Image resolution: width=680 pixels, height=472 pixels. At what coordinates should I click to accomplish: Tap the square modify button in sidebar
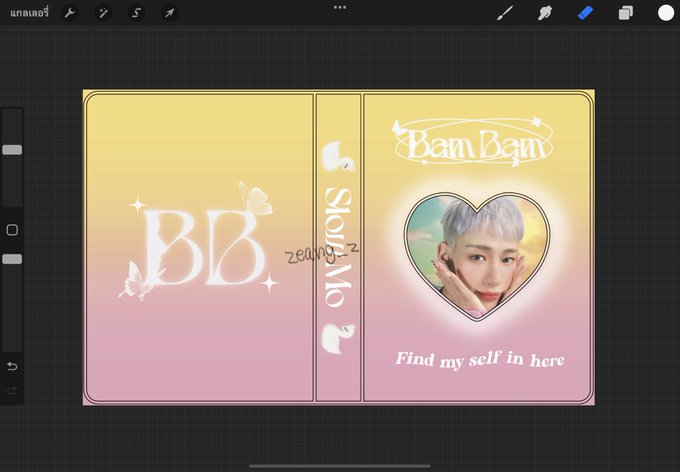point(12,230)
